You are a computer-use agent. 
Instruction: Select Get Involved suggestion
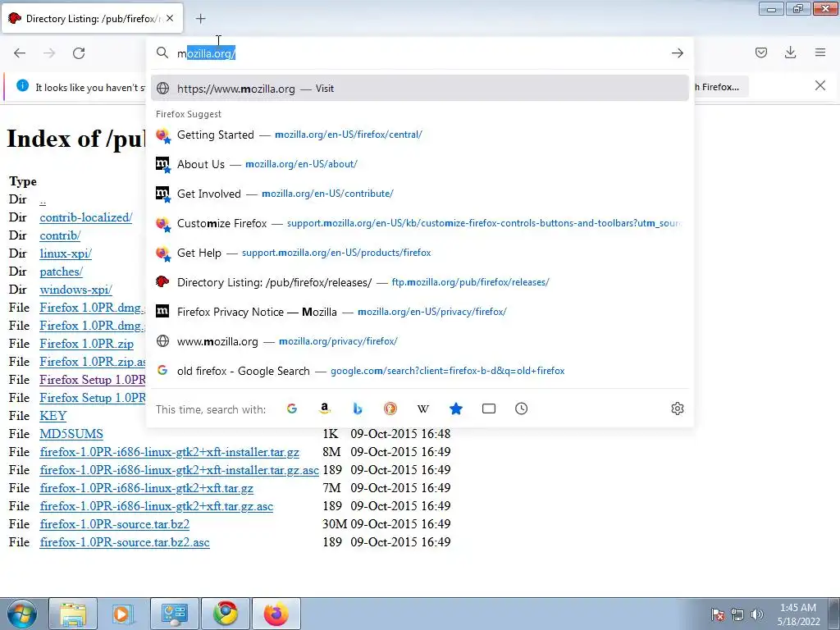(x=419, y=194)
